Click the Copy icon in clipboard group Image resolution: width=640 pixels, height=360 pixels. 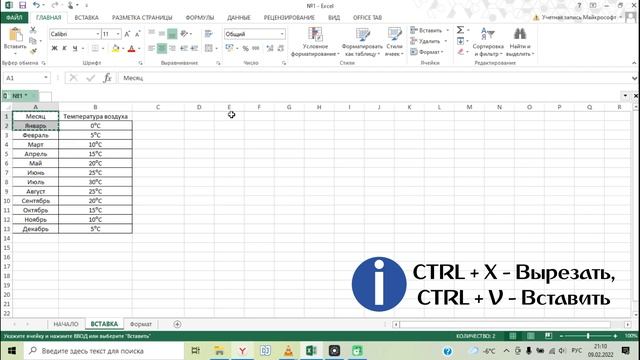(33, 41)
